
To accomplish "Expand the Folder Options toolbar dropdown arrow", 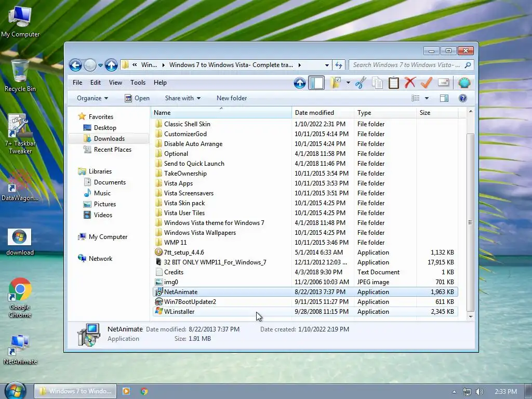I will (x=348, y=83).
